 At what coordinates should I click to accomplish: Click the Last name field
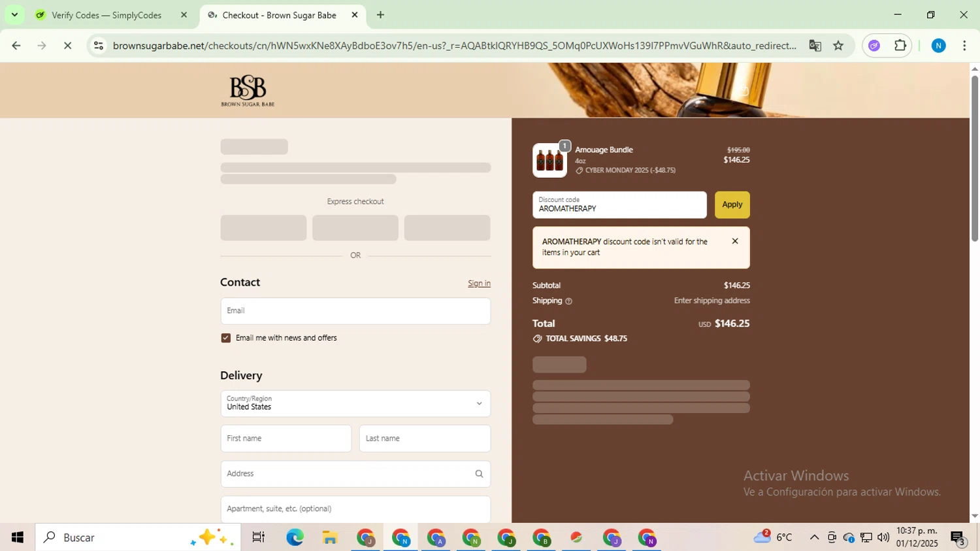tap(425, 439)
